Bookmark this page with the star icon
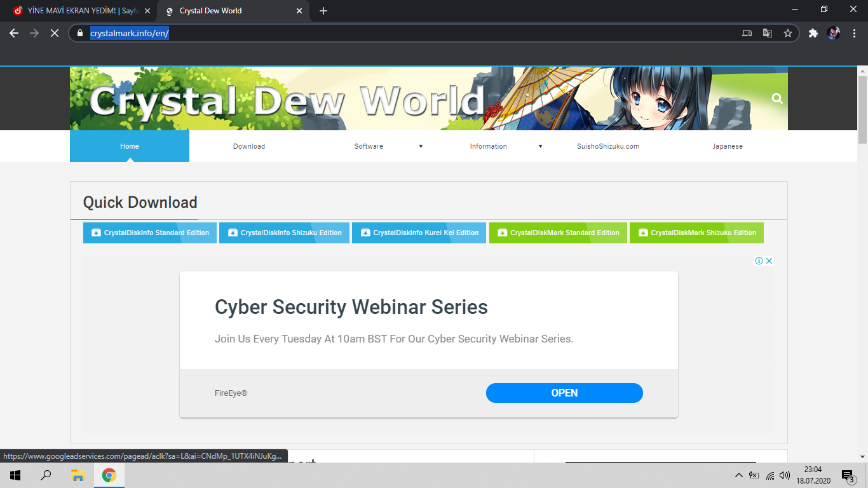Image resolution: width=868 pixels, height=488 pixels. [x=788, y=33]
